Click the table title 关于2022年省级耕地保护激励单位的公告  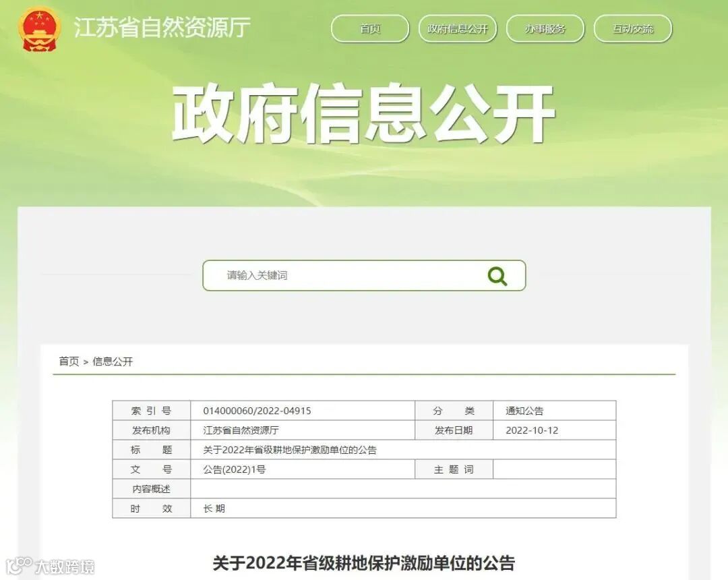coord(290,450)
